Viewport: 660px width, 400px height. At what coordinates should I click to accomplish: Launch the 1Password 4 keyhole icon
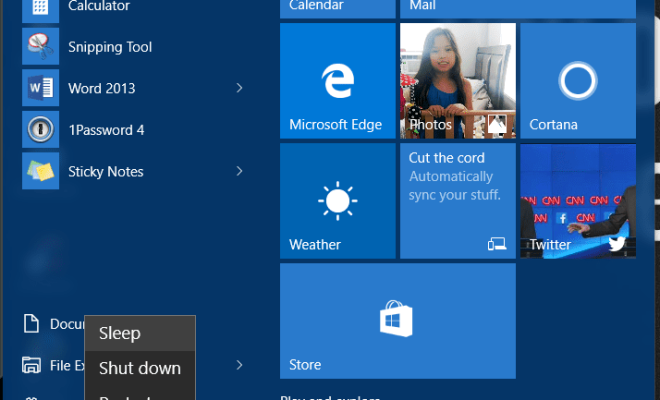coord(40,129)
